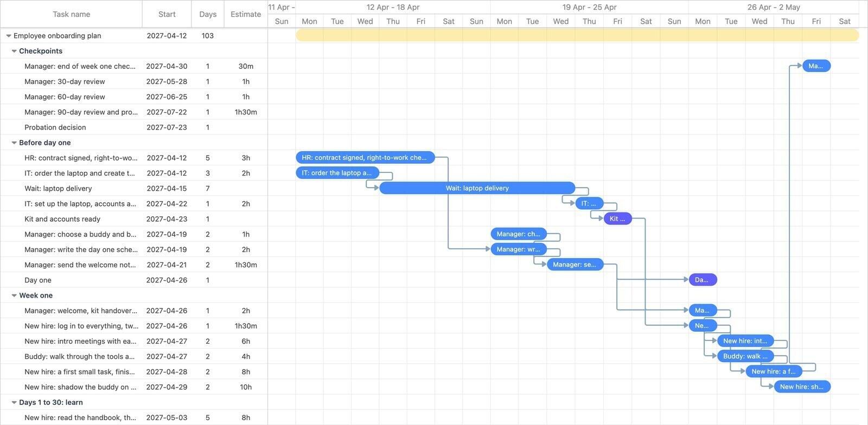Collapse the Before day one section
Viewport: 868px width, 425px height.
coord(14,143)
